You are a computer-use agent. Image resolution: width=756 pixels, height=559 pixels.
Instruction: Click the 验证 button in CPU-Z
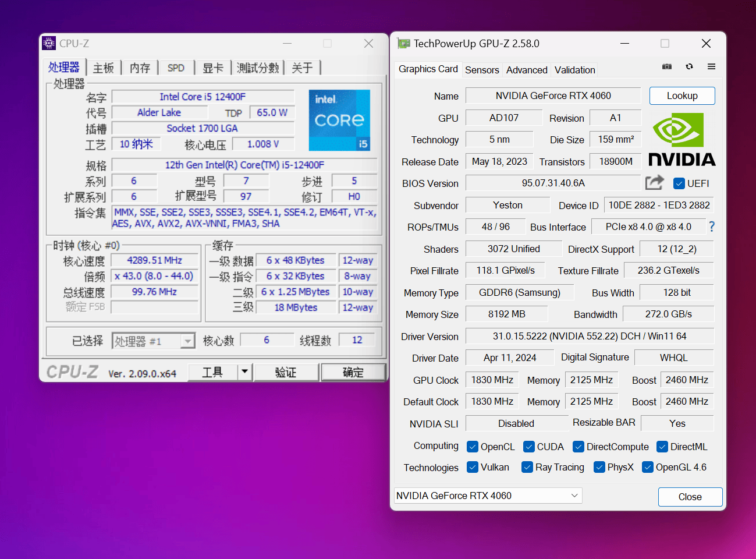[286, 372]
